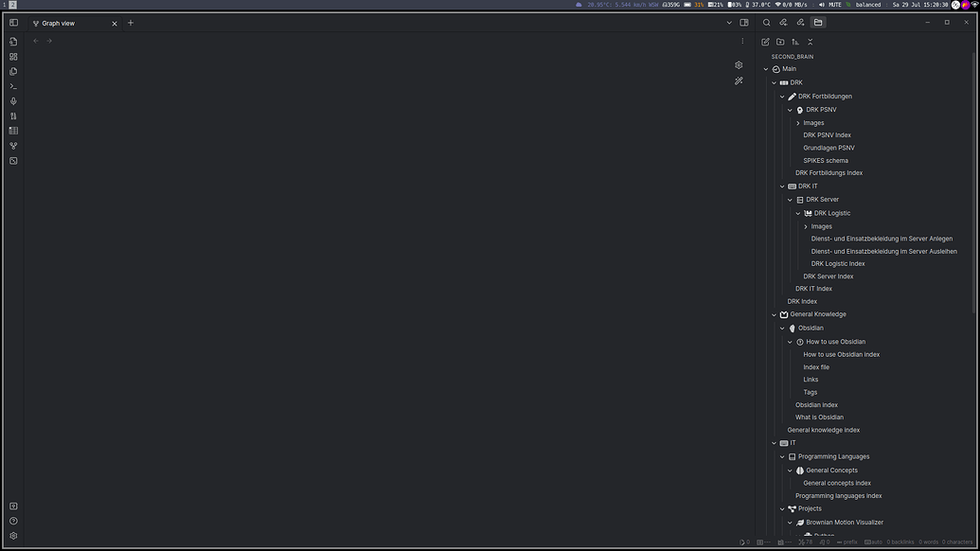980x551 pixels.
Task: Open the SPIKES schema note
Action: pyautogui.click(x=826, y=160)
